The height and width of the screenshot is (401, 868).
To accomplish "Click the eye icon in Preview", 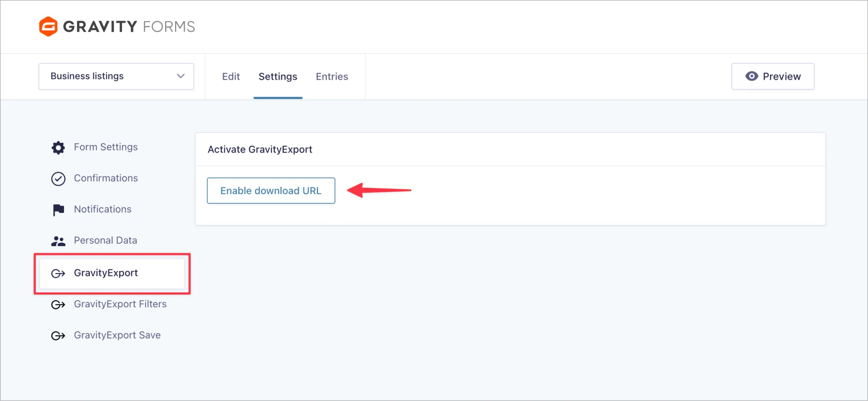I will pos(751,76).
